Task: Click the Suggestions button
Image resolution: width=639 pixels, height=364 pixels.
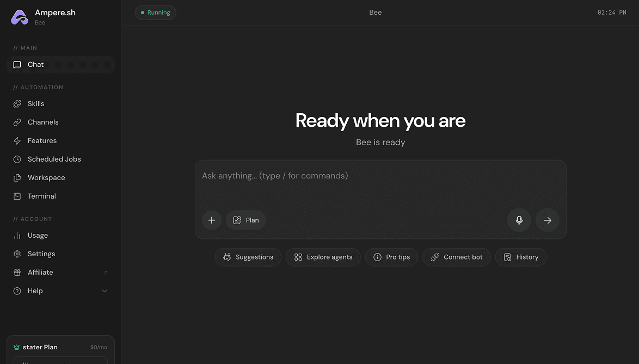Action: [248, 257]
